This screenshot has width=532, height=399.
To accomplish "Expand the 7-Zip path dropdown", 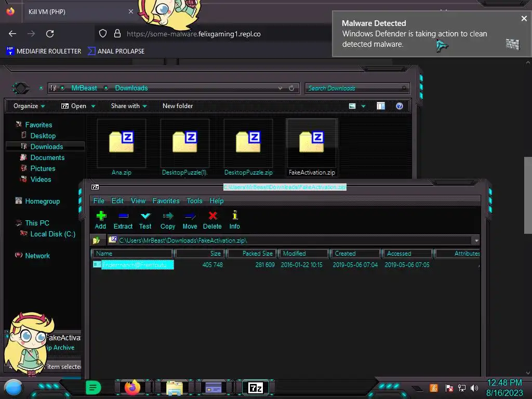I will pyautogui.click(x=476, y=241).
